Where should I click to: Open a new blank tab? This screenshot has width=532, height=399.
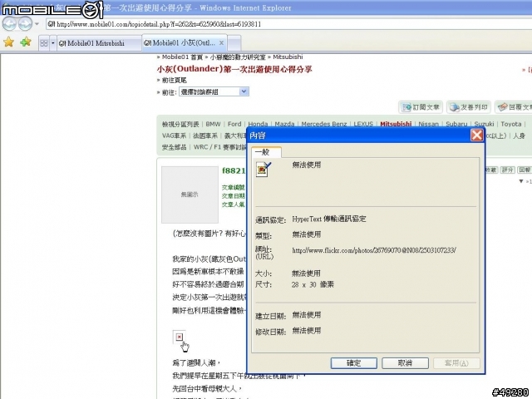(x=234, y=43)
